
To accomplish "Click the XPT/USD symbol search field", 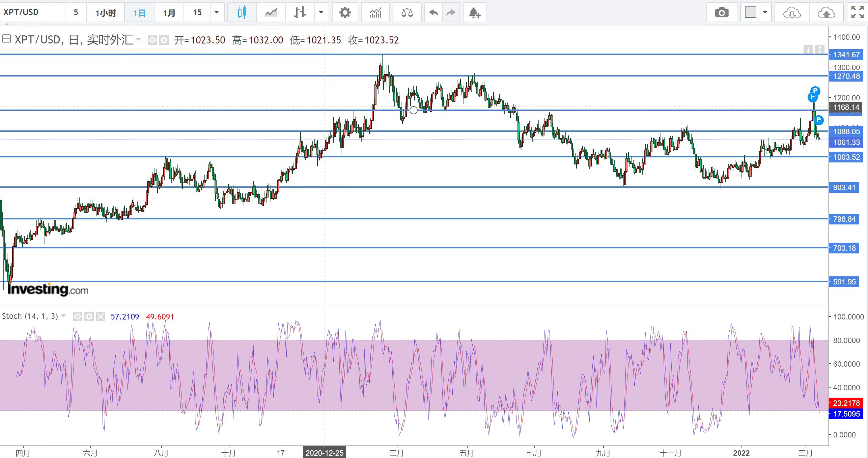I will pyautogui.click(x=32, y=12).
